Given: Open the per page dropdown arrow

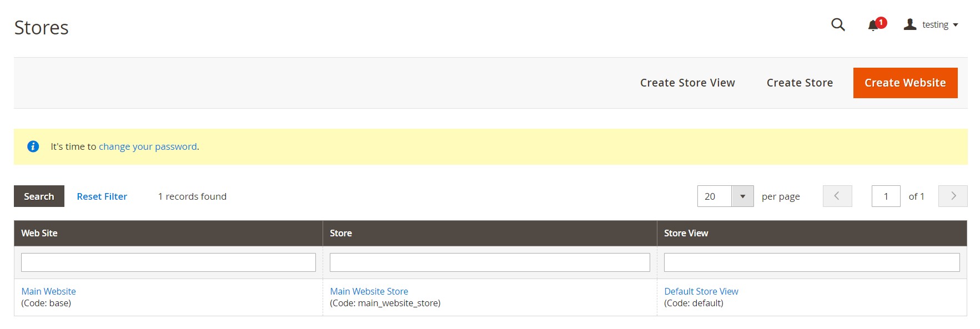Looking at the screenshot, I should tap(742, 196).
